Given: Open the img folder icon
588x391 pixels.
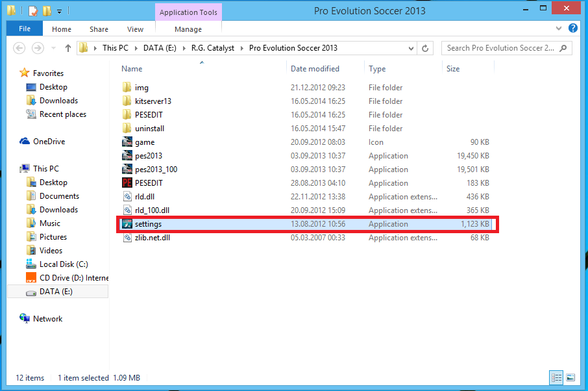Looking at the screenshot, I should [127, 88].
